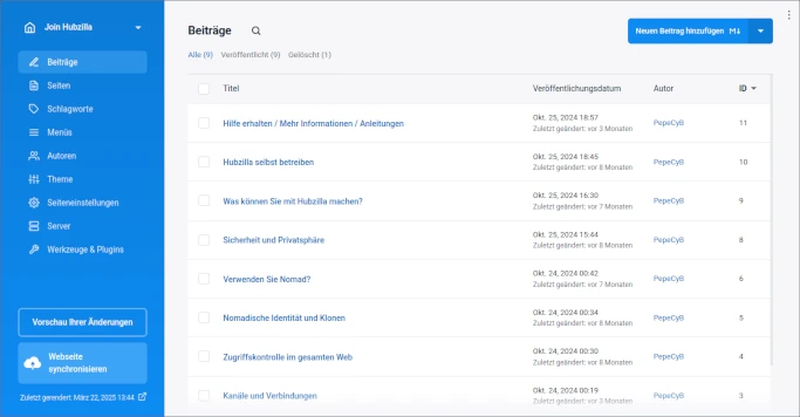Click the people icon for Autoren
Screen dimensions: 800x417
pyautogui.click(x=34, y=156)
